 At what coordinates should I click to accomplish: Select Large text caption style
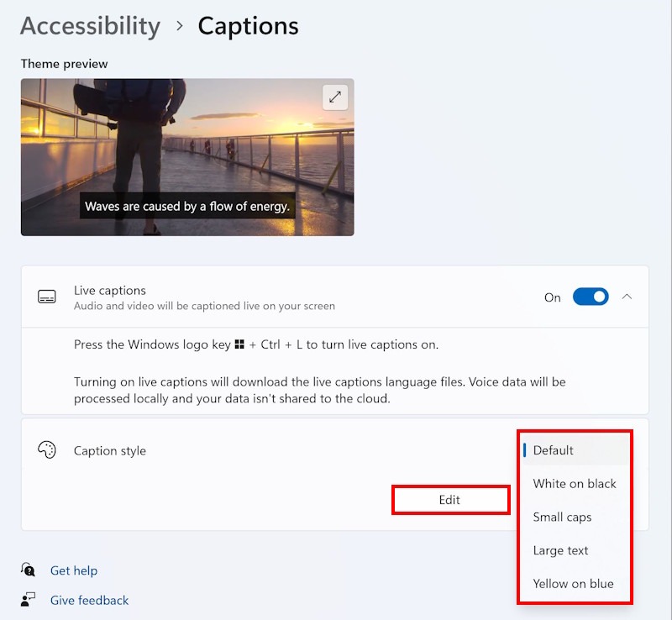click(x=560, y=550)
